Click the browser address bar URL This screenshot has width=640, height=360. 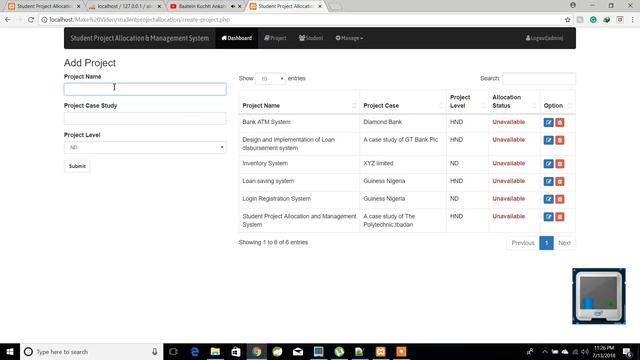pyautogui.click(x=140, y=20)
